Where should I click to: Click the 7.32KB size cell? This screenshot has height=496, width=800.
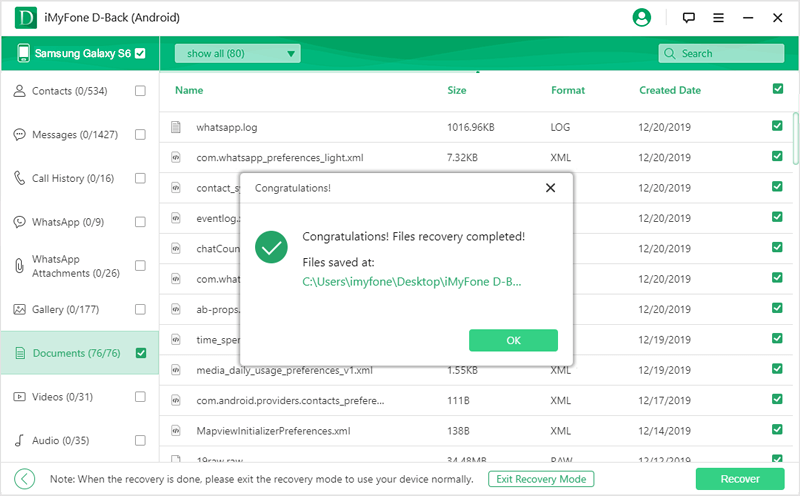(x=462, y=158)
